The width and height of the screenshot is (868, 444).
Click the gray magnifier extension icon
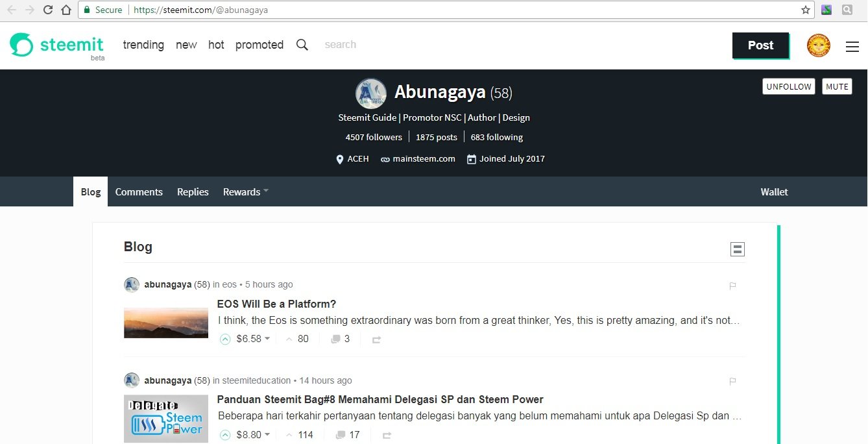tap(847, 10)
